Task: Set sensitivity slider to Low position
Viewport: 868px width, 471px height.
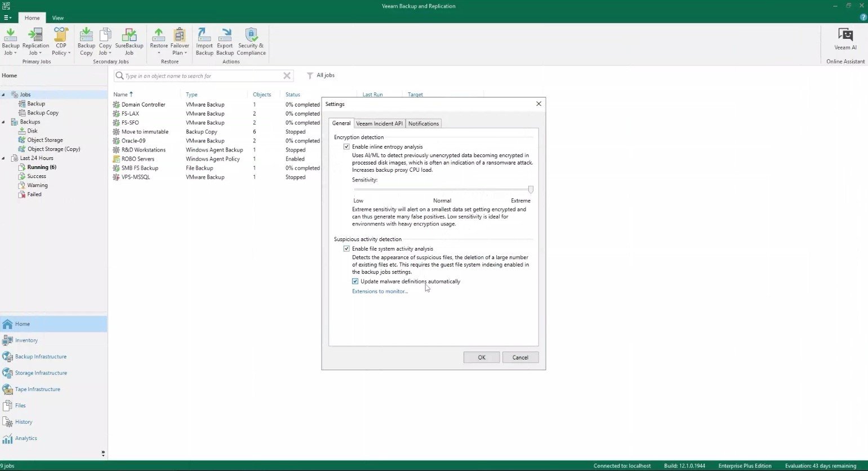Action: click(x=355, y=190)
